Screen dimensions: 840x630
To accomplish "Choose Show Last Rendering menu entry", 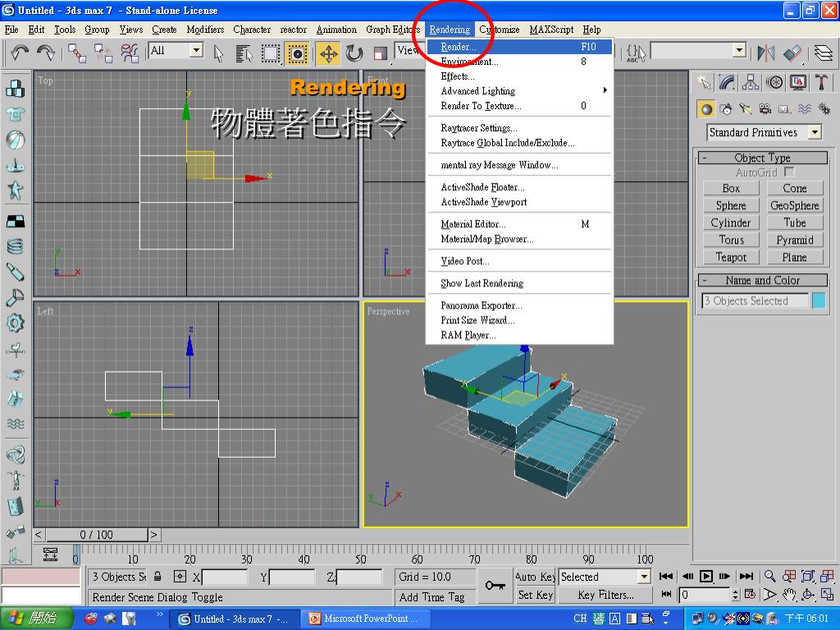I will point(519,283).
